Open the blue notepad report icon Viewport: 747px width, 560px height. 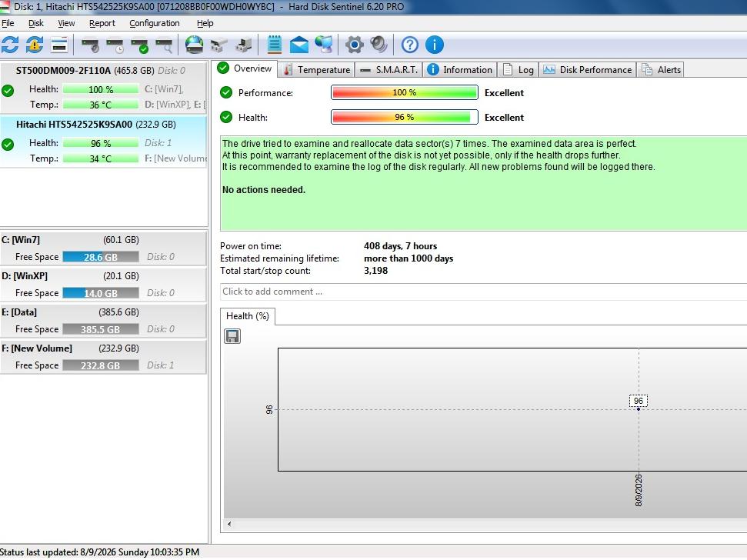tap(275, 45)
